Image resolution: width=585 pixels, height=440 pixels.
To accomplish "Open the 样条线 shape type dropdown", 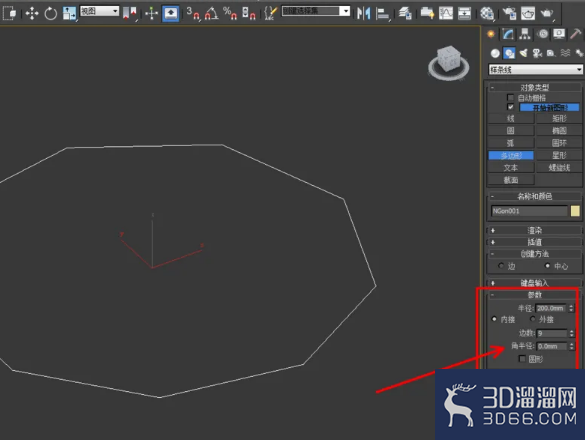I will (x=535, y=69).
